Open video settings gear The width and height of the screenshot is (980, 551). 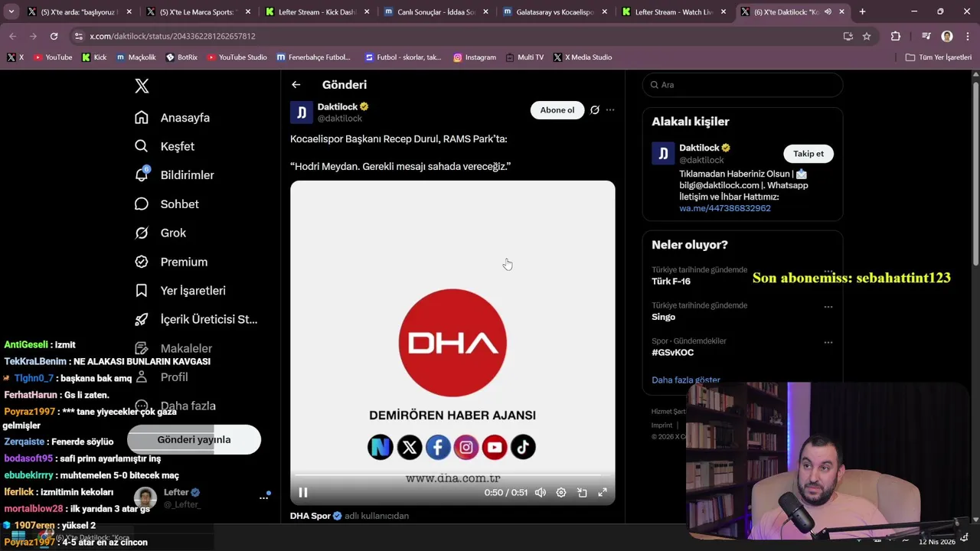[561, 493]
